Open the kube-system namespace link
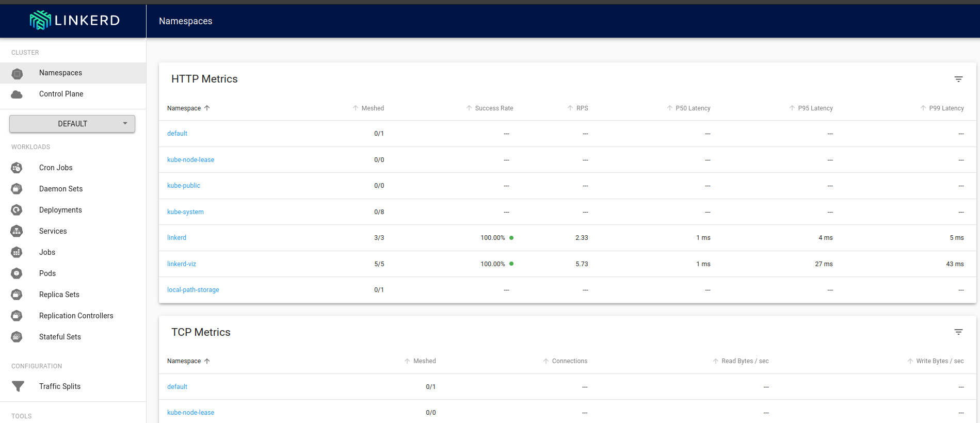This screenshot has height=423, width=980. (x=185, y=212)
